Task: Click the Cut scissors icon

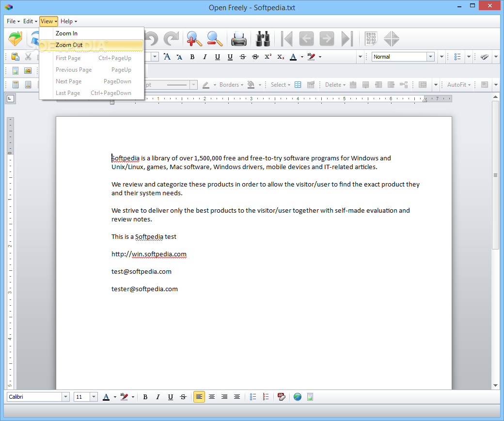Action: pos(28,57)
